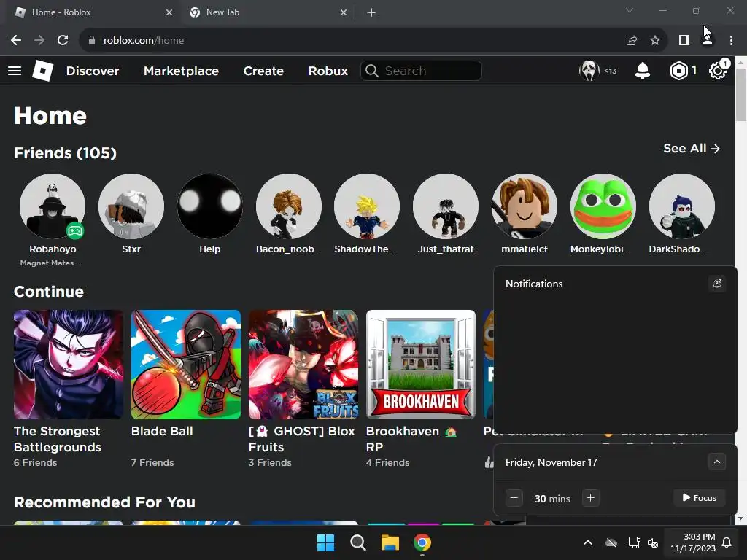
Task: Select the Home - Roblox tab
Action: click(x=90, y=12)
